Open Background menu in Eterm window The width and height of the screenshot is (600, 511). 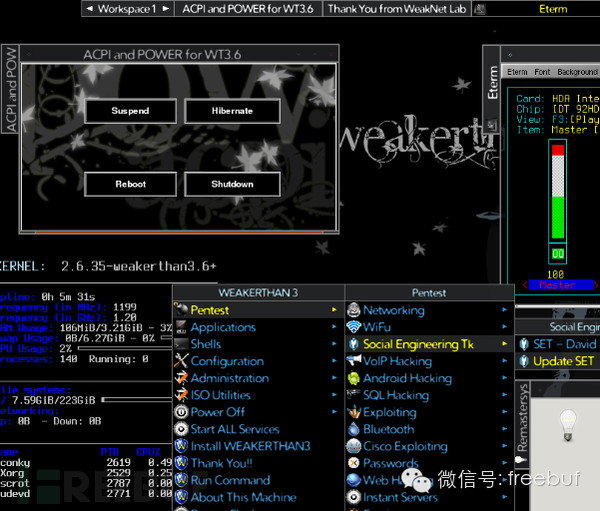(577, 72)
